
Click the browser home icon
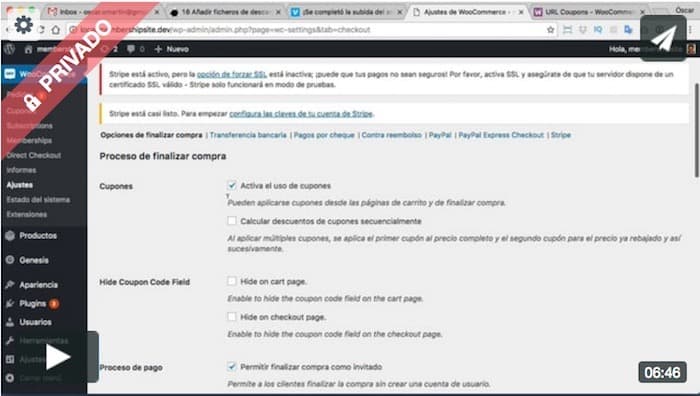click(55, 30)
